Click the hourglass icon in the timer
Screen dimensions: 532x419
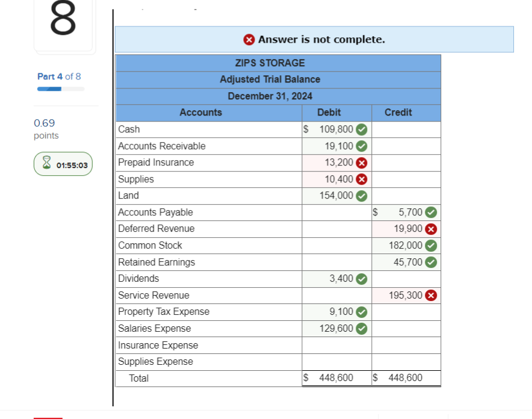[46, 163]
